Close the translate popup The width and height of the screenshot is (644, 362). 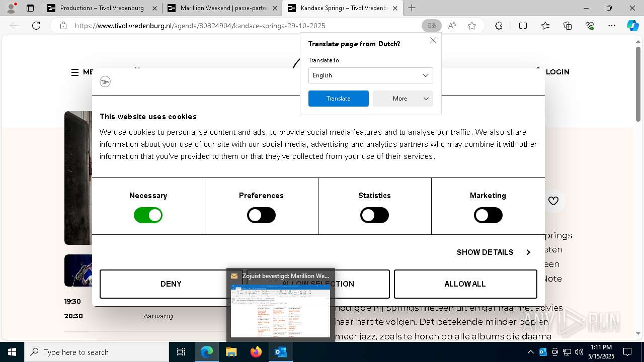433,40
